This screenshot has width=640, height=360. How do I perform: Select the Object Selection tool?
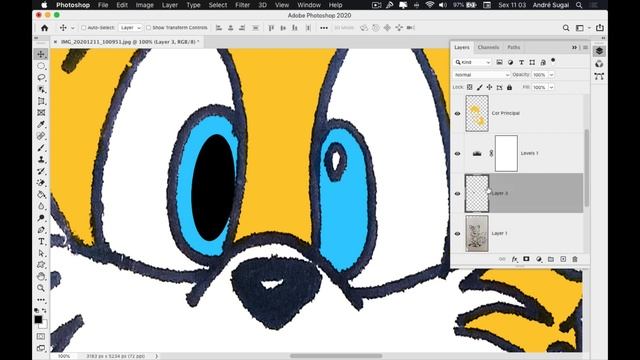41,89
